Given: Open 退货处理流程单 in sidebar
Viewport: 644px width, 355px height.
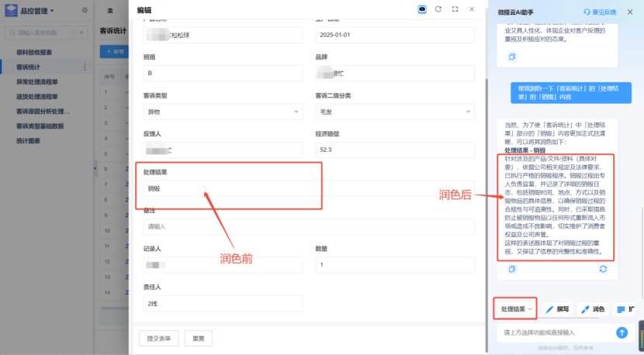Looking at the screenshot, I should click(37, 96).
